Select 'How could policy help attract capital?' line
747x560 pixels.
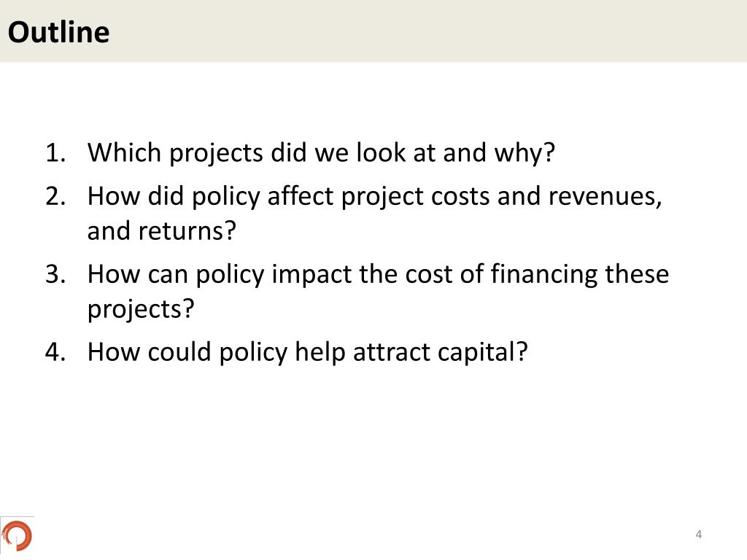coord(307,352)
